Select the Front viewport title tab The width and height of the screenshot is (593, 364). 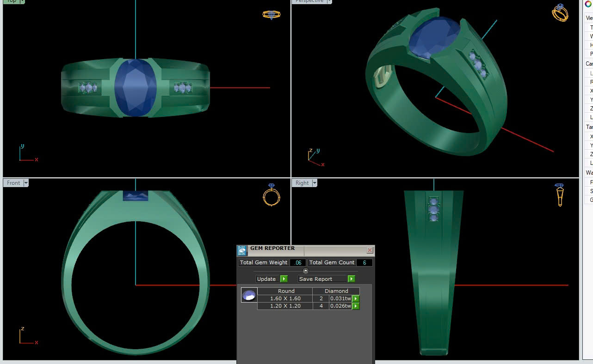pos(13,183)
